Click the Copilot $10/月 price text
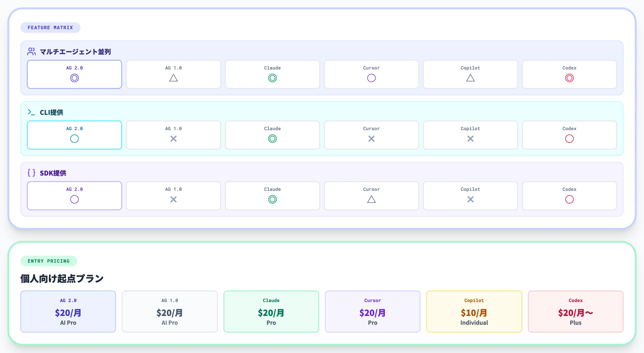Screen dimensions: 644x353 pyautogui.click(x=474, y=313)
